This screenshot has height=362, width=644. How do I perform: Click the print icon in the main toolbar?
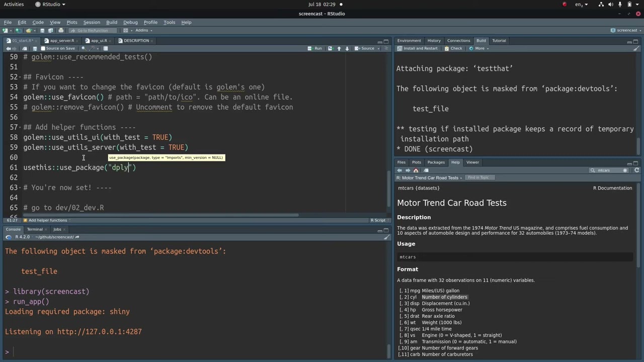pos(61,31)
